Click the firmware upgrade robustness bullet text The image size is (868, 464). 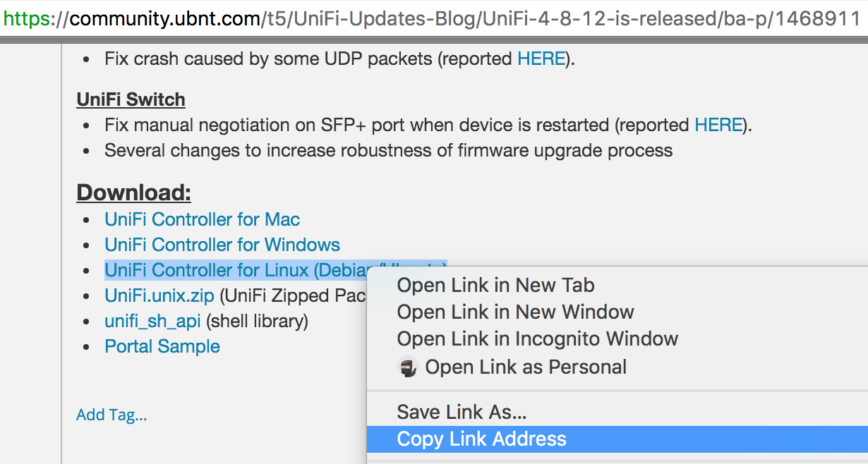pyautogui.click(x=388, y=150)
